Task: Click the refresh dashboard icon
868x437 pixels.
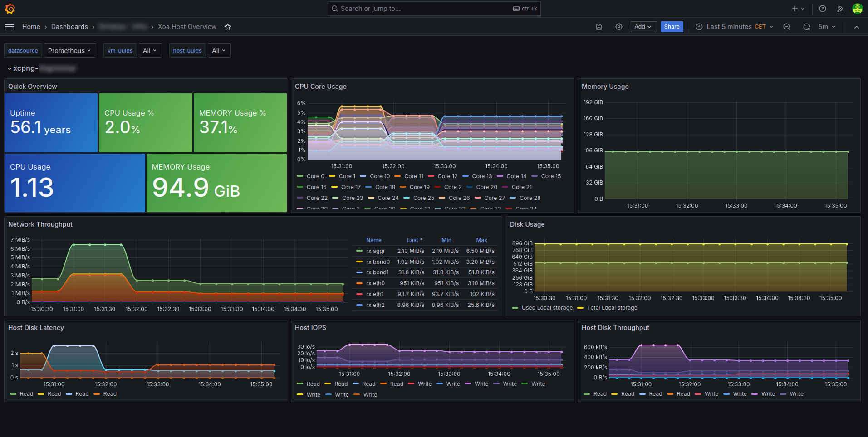Action: point(806,27)
